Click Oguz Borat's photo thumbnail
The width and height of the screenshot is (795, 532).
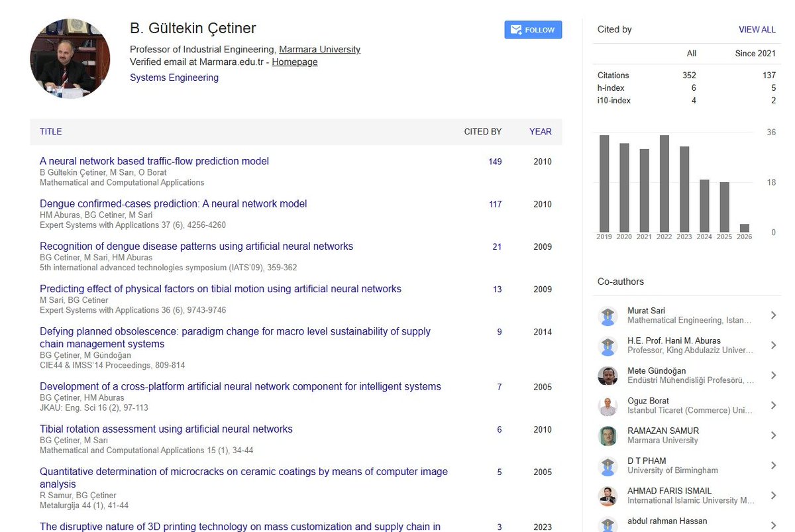pyautogui.click(x=608, y=406)
